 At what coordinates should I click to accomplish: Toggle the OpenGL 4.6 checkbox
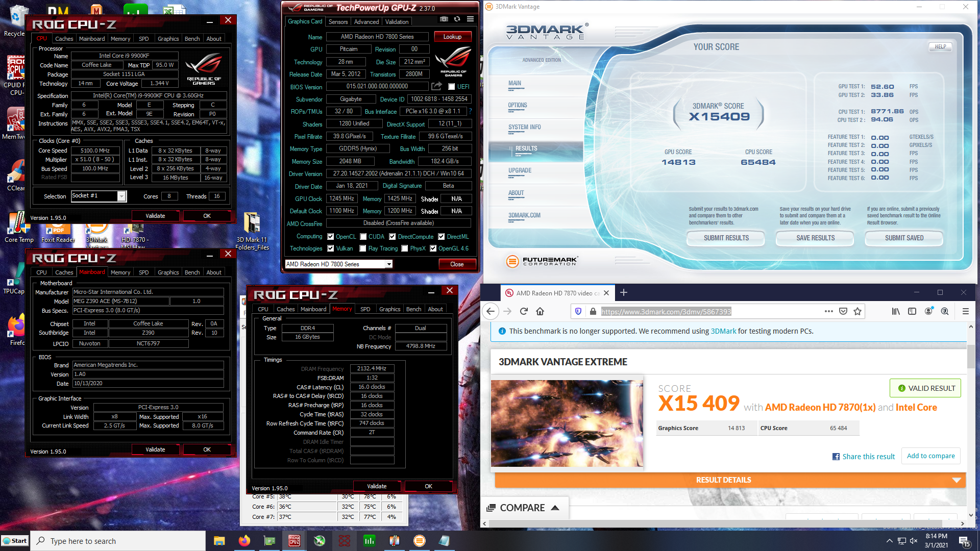[433, 248]
